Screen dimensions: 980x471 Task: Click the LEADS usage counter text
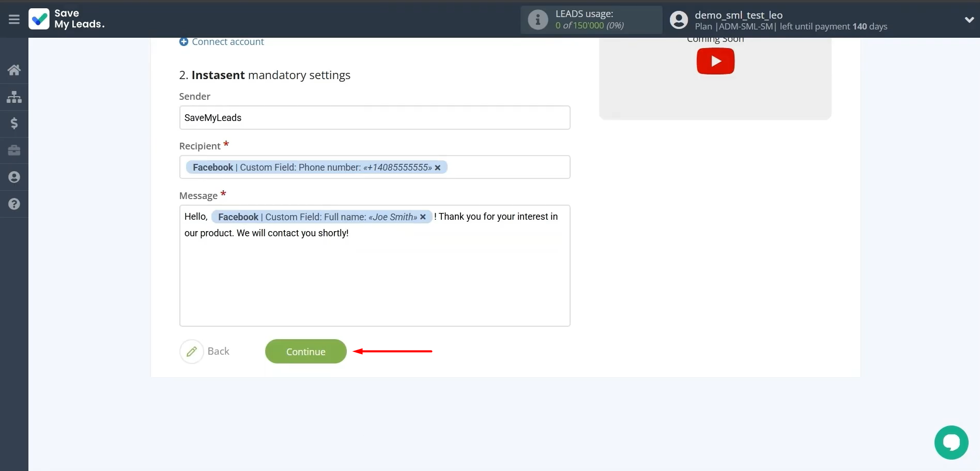[x=590, y=25]
